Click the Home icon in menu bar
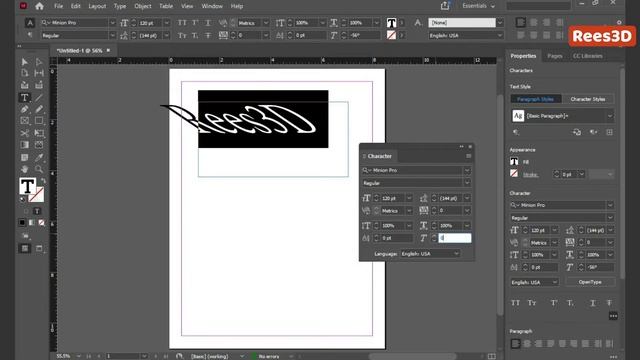 pyautogui.click(x=39, y=6)
